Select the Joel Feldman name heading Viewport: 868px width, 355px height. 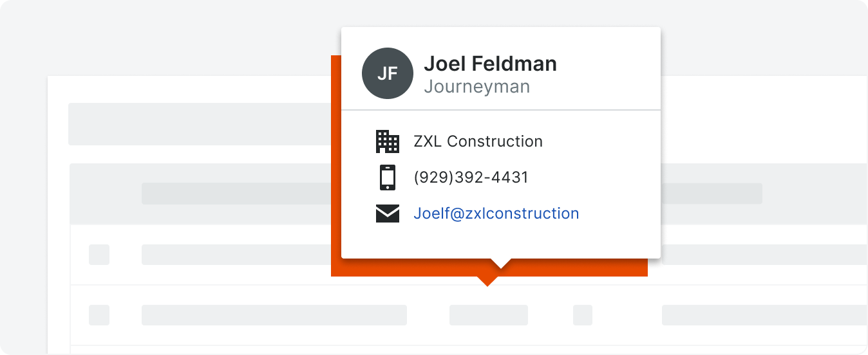point(490,64)
